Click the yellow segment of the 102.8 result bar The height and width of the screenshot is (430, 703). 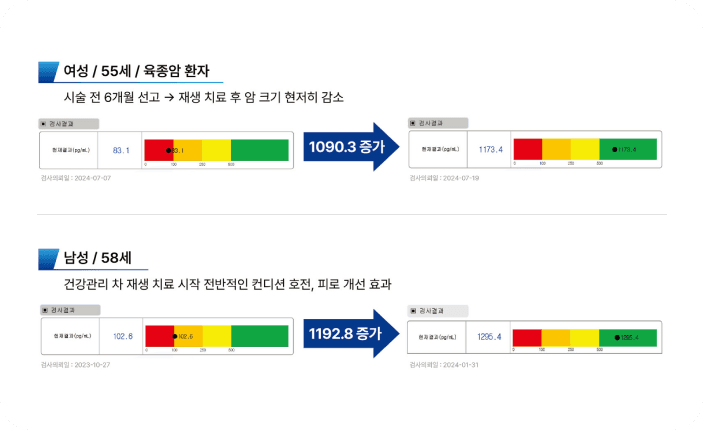point(216,337)
